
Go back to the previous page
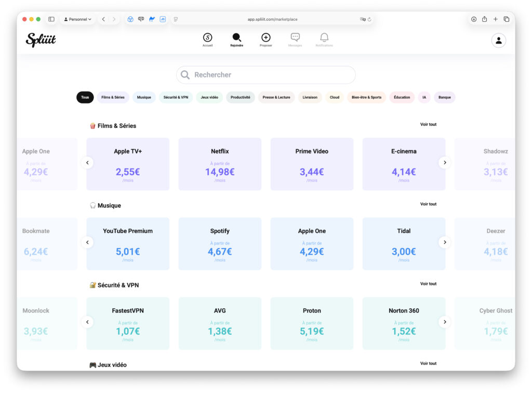[103, 19]
